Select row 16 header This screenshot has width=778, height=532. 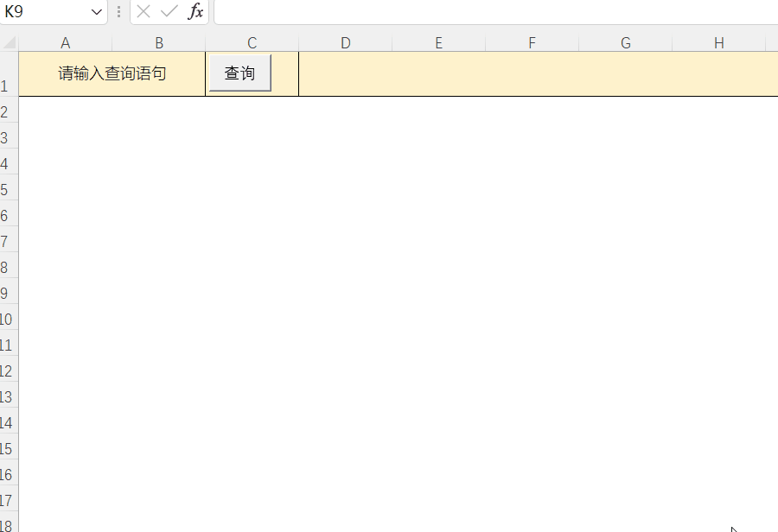click(9, 472)
